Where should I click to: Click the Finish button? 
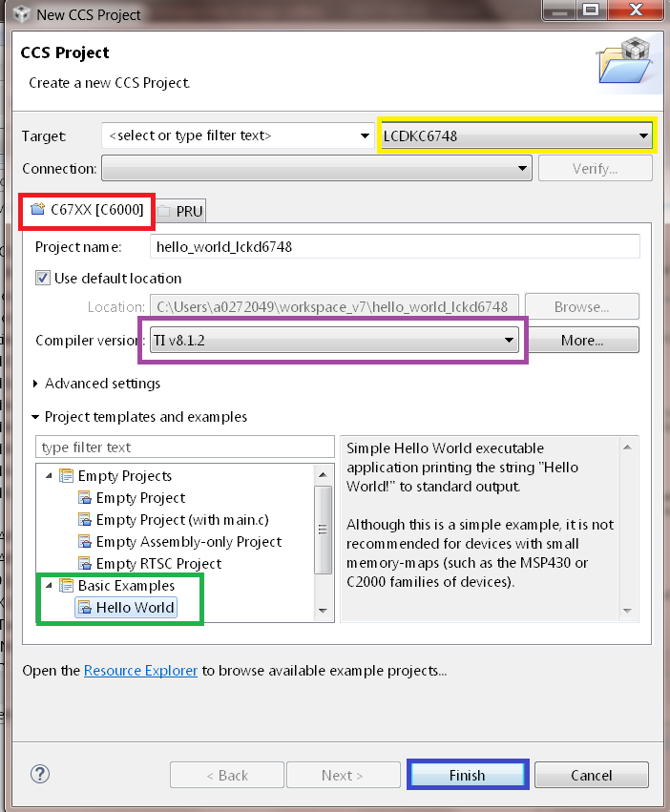(467, 775)
